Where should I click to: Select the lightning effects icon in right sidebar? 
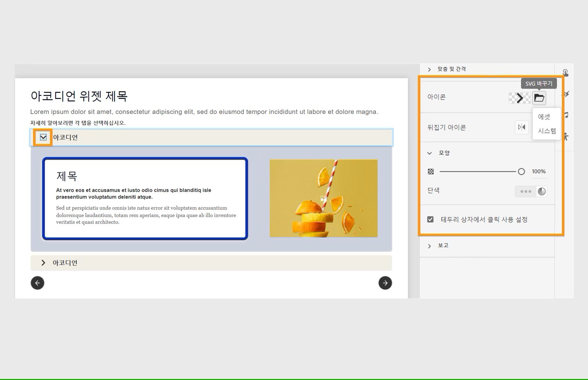pos(566,94)
